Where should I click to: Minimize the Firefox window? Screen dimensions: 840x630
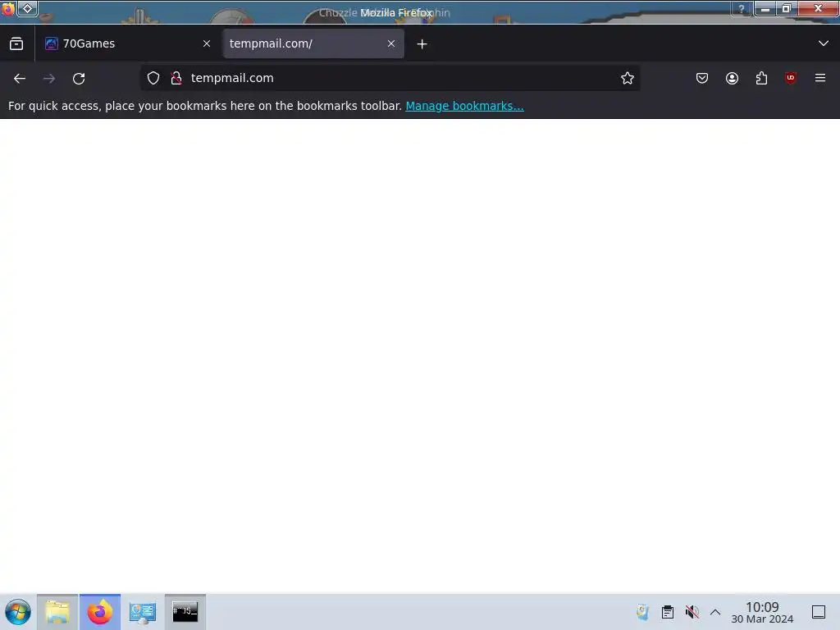click(765, 8)
